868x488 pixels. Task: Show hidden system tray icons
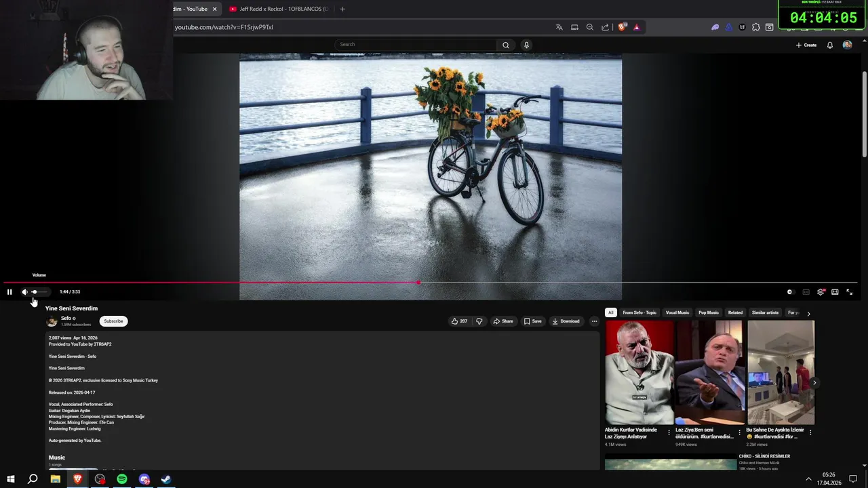(808, 479)
